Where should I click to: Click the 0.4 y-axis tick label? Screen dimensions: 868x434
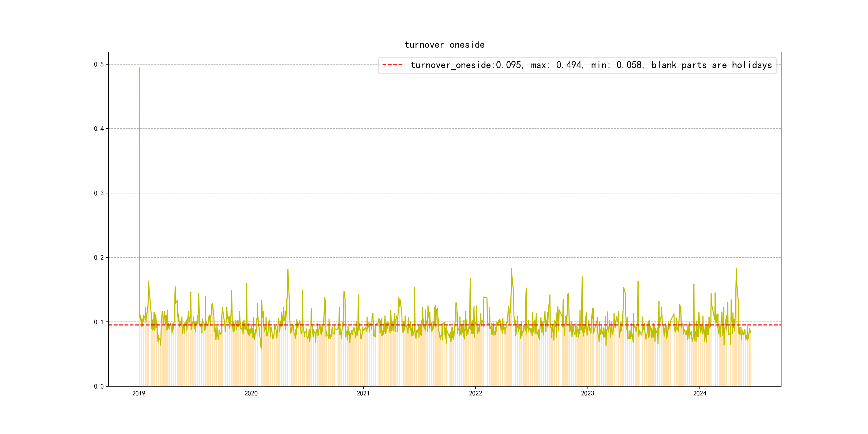(99, 129)
